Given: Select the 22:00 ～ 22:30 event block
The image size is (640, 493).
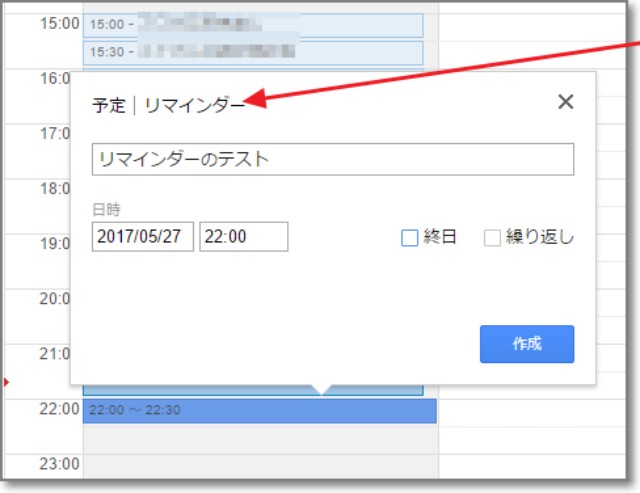Looking at the screenshot, I should click(259, 410).
